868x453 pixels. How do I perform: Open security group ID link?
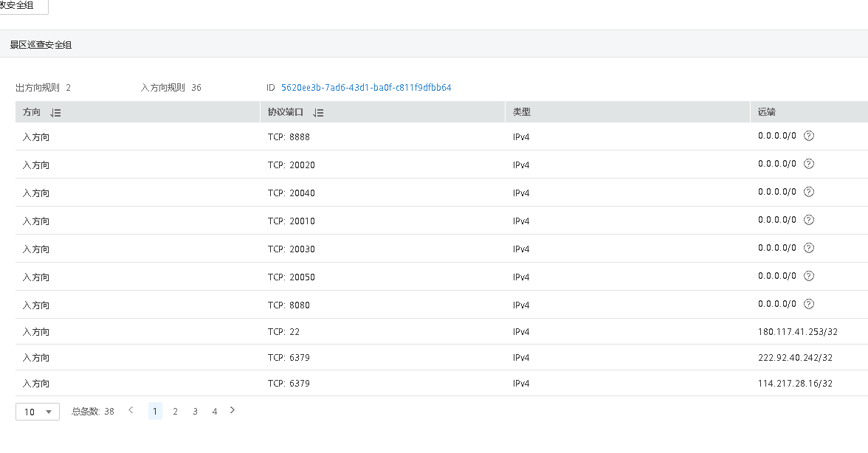click(366, 88)
